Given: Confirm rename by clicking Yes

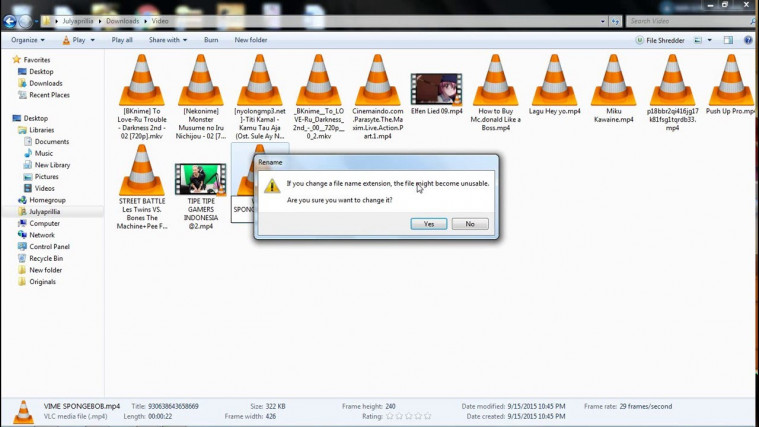Looking at the screenshot, I should coord(429,224).
